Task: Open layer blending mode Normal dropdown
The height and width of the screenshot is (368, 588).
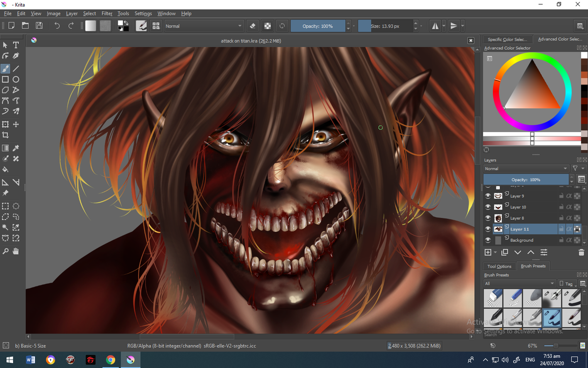Action: click(x=526, y=168)
